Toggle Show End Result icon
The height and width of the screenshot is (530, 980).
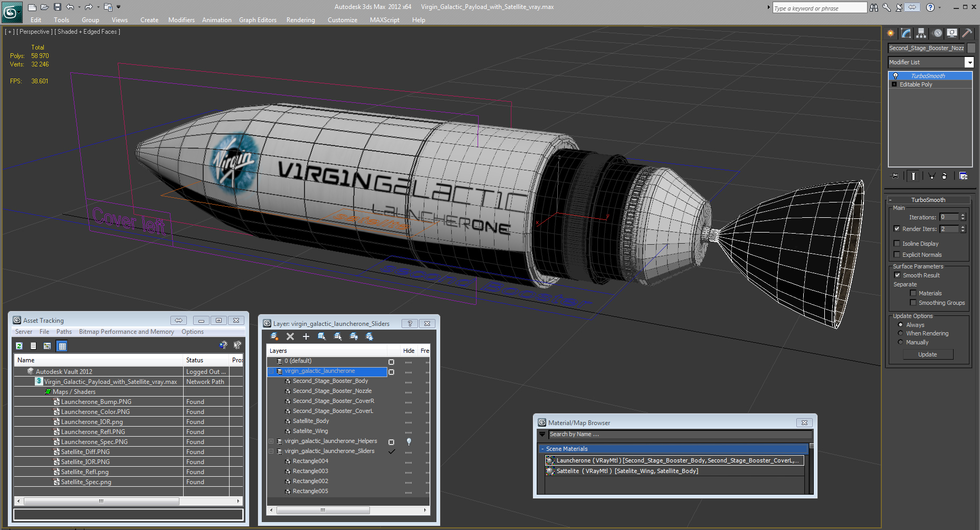(x=914, y=176)
